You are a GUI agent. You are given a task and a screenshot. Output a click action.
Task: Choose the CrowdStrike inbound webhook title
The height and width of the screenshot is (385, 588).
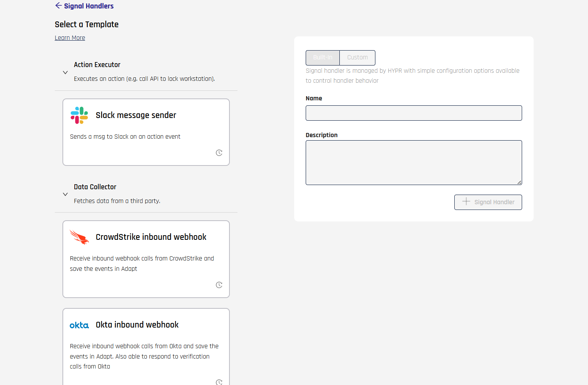point(151,237)
